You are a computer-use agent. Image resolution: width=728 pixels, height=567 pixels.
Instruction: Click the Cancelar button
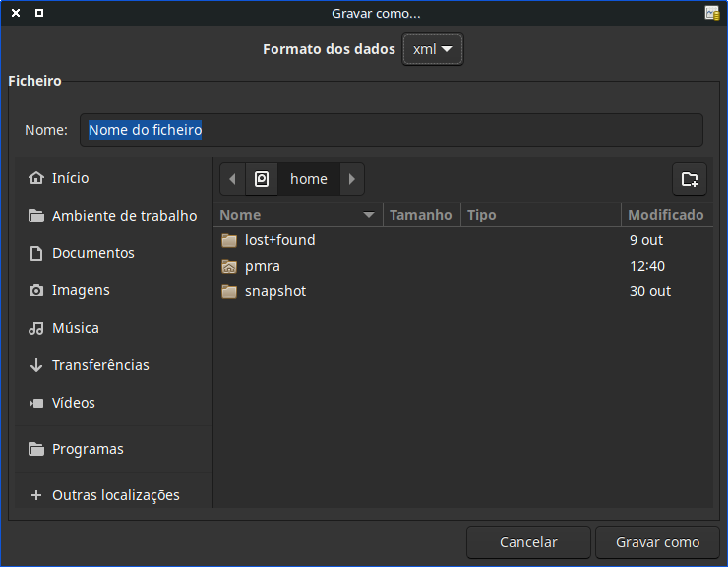[x=528, y=542]
